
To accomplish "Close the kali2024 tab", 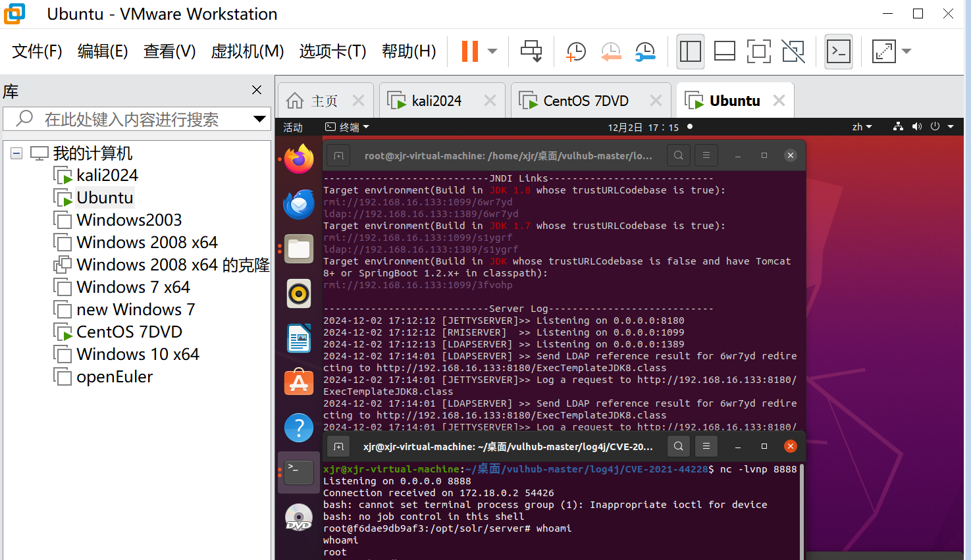I will (x=490, y=101).
